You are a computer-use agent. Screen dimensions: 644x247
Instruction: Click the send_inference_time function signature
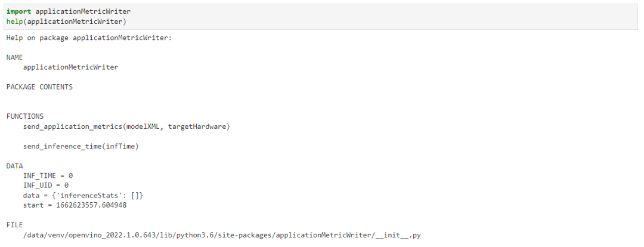pyautogui.click(x=81, y=146)
